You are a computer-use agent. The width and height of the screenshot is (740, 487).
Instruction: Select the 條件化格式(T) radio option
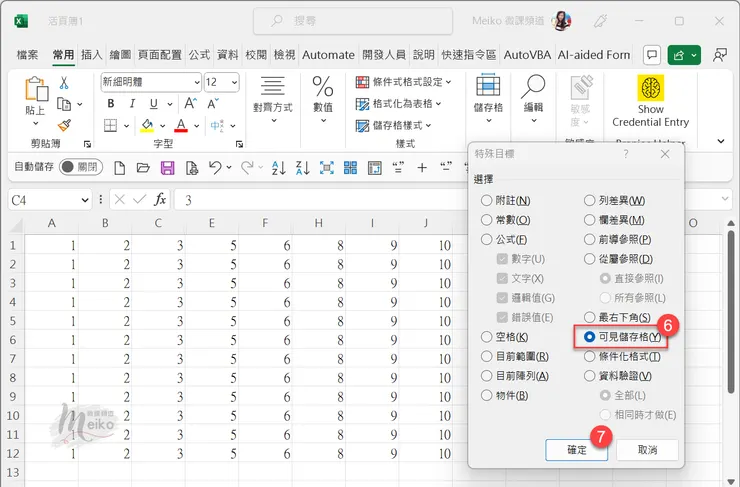pyautogui.click(x=589, y=356)
